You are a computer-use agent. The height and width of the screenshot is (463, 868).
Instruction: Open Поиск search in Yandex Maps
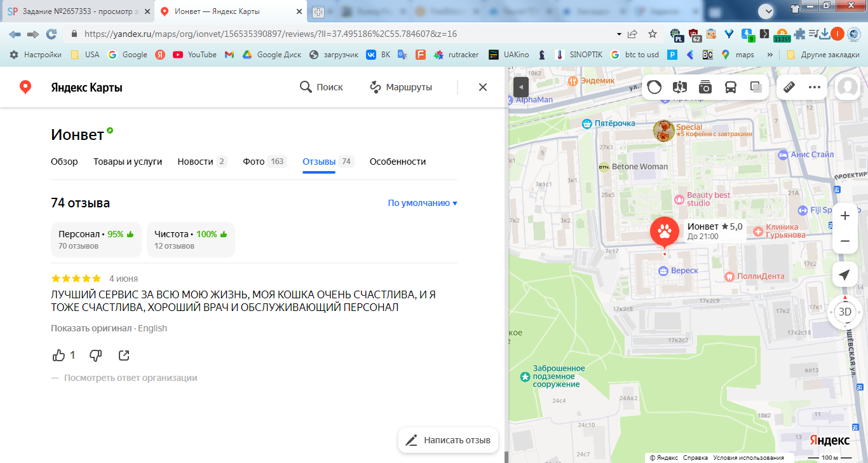[321, 87]
